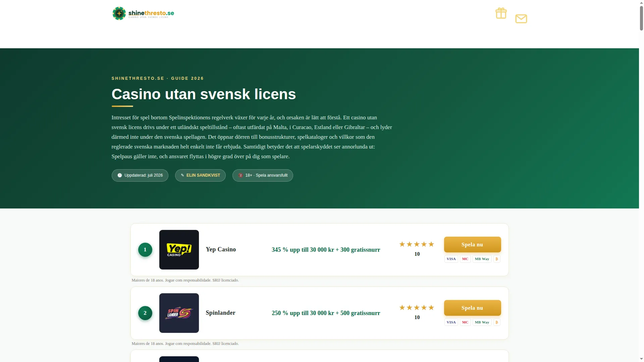
Task: Click the 345 % upp till 30 000 kr offer
Action: click(x=326, y=250)
